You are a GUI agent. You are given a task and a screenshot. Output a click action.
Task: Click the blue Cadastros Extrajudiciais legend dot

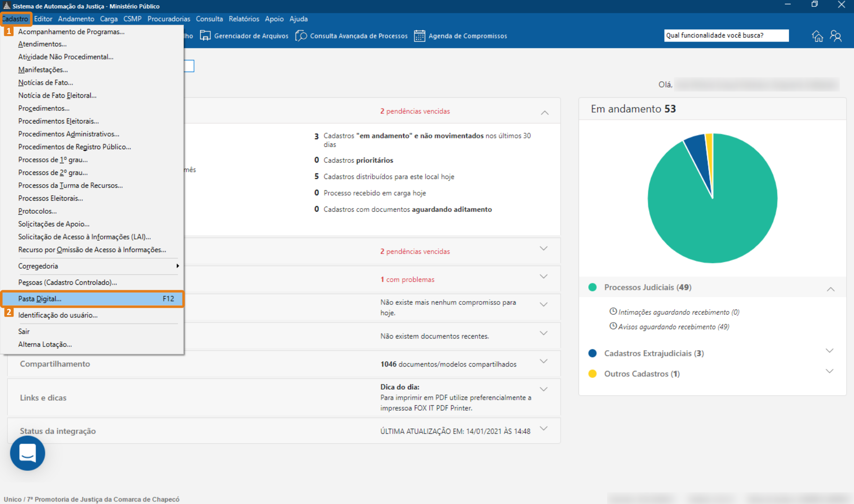point(592,353)
